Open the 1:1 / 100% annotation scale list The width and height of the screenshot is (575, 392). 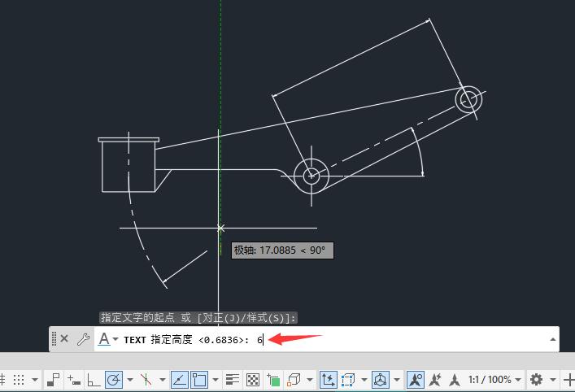494,380
